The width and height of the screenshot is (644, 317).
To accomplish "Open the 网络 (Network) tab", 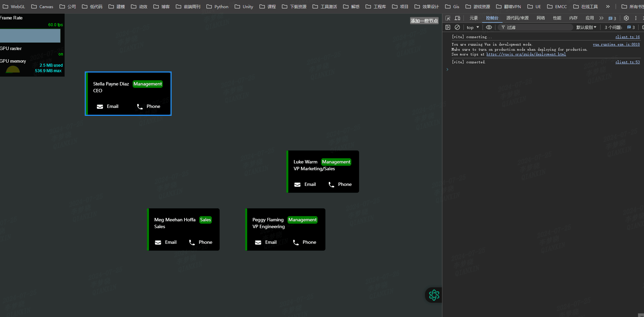I will click(541, 18).
